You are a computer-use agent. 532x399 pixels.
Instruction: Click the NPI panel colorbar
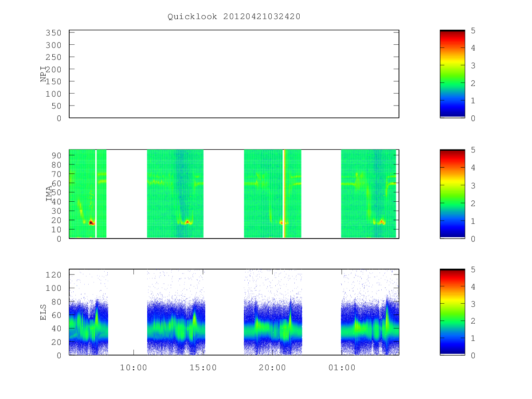pos(452,74)
